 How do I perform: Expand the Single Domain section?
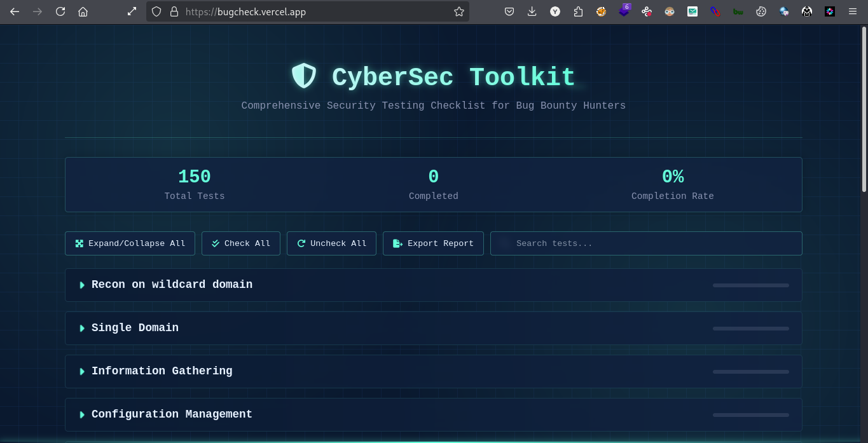433,328
